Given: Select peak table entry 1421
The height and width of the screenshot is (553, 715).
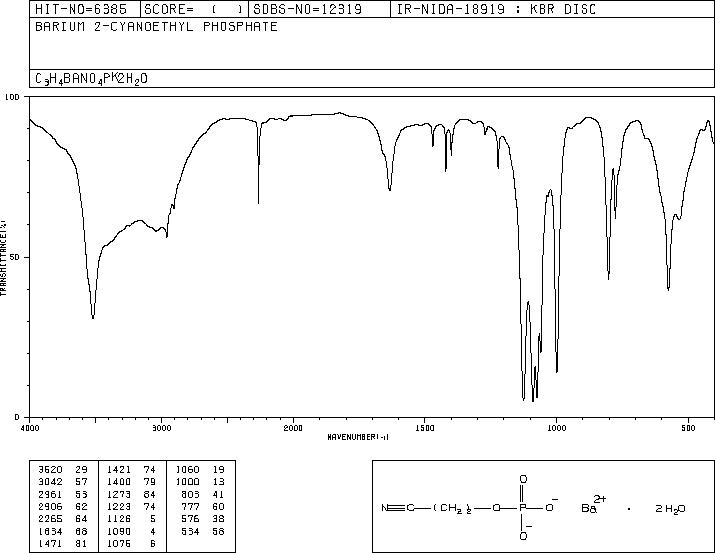Looking at the screenshot, I should click(131, 469).
